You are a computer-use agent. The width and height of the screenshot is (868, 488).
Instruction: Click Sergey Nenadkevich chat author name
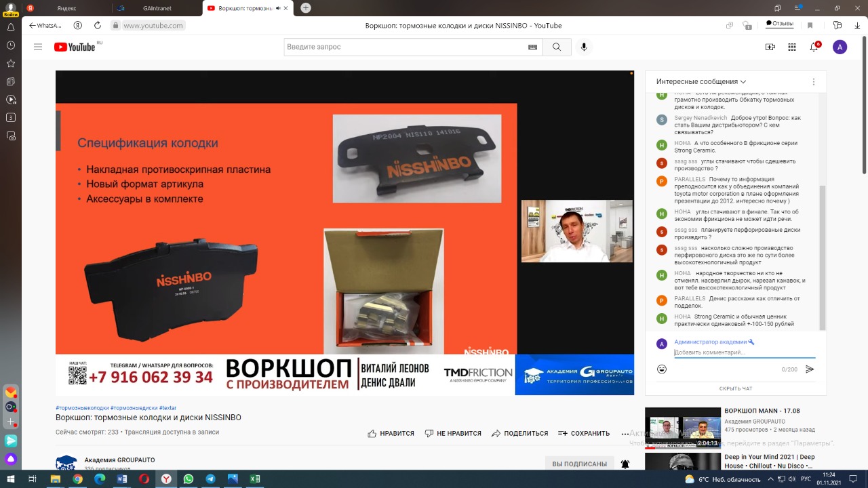click(x=701, y=118)
